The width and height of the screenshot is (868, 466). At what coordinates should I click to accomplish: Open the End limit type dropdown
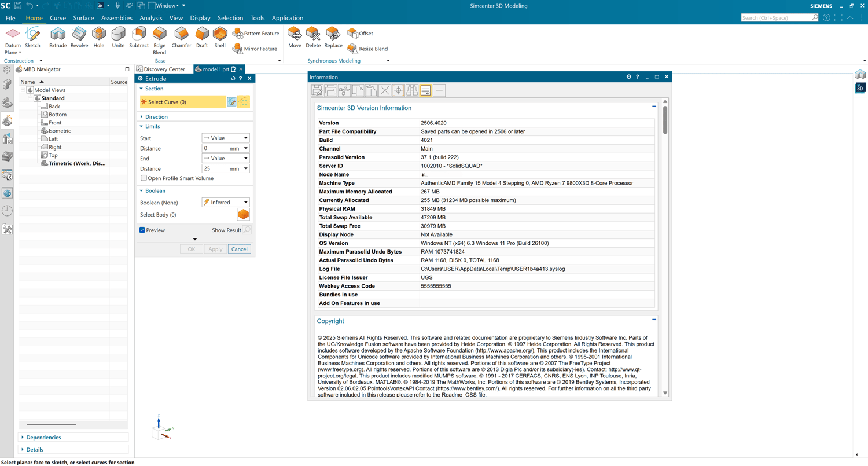pyautogui.click(x=226, y=158)
